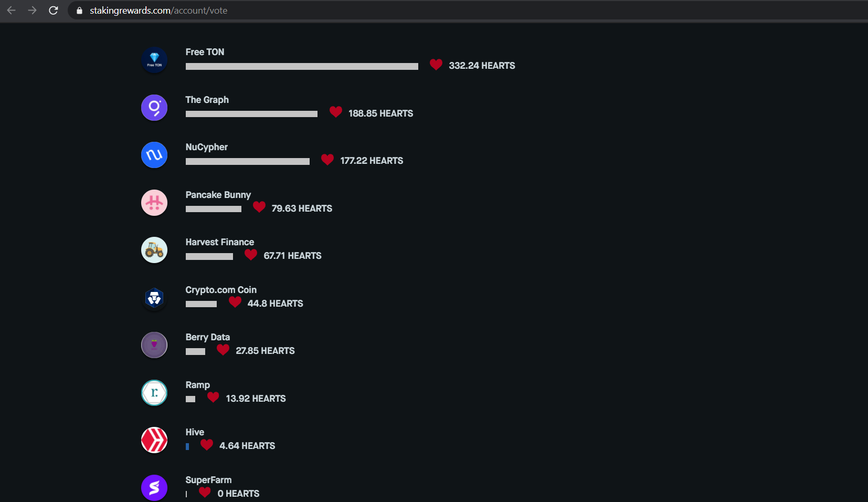
Task: Click the Harvest Finance vote bar
Action: 209,257
